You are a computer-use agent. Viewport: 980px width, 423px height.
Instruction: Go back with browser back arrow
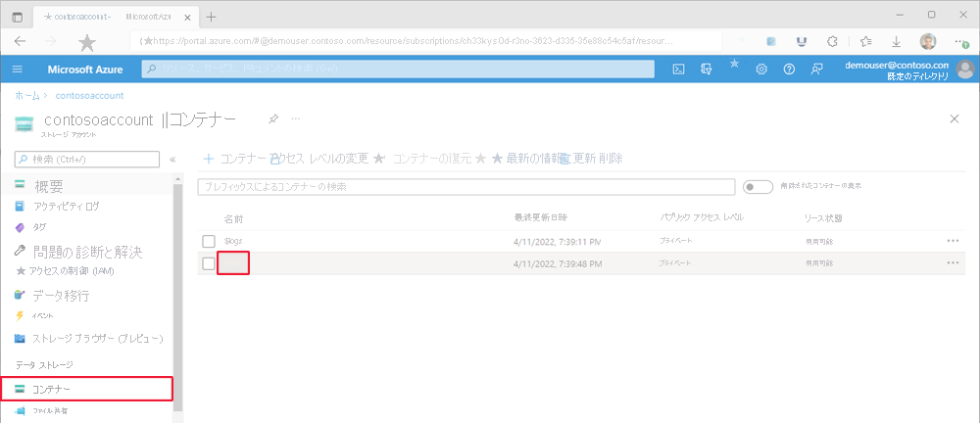pyautogui.click(x=20, y=41)
